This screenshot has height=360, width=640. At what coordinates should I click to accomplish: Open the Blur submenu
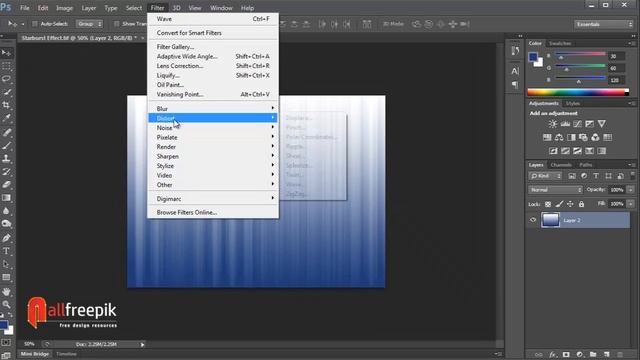[x=213, y=109]
